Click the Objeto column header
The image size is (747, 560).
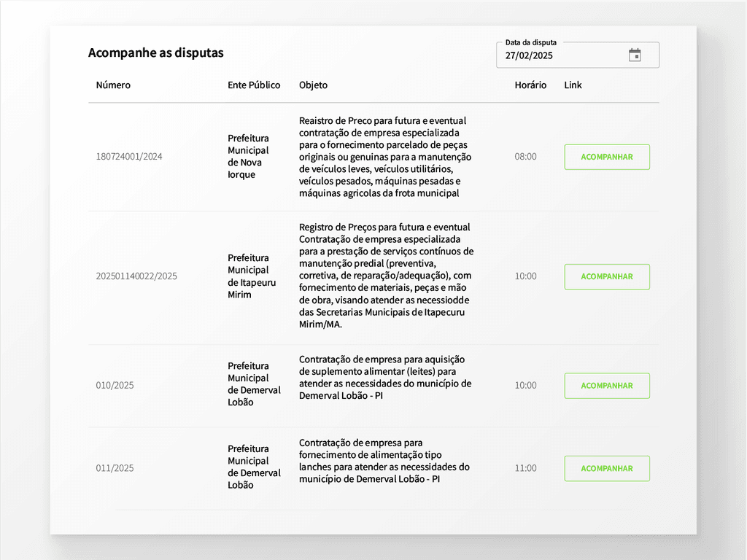click(313, 85)
